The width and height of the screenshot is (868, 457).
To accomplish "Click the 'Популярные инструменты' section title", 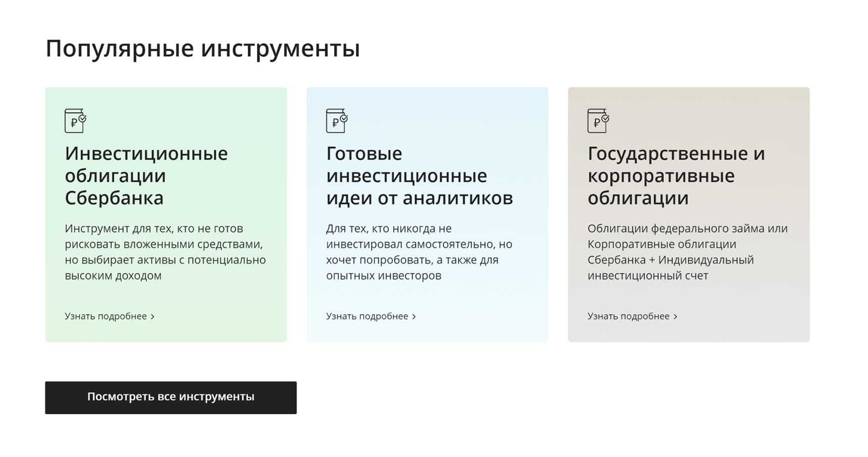I will click(x=203, y=49).
